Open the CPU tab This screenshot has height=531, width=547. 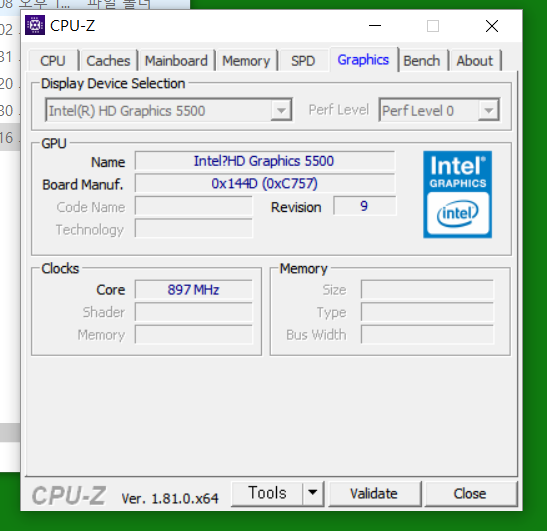53,61
